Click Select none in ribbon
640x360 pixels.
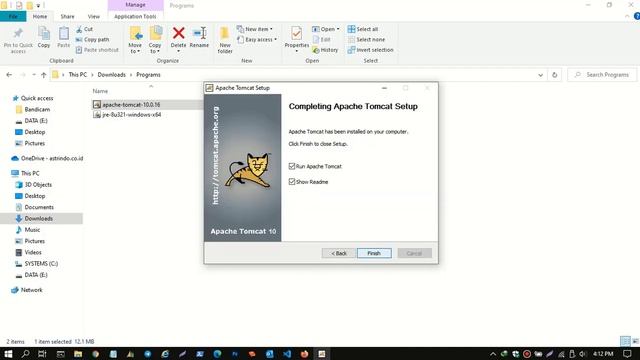(366, 40)
